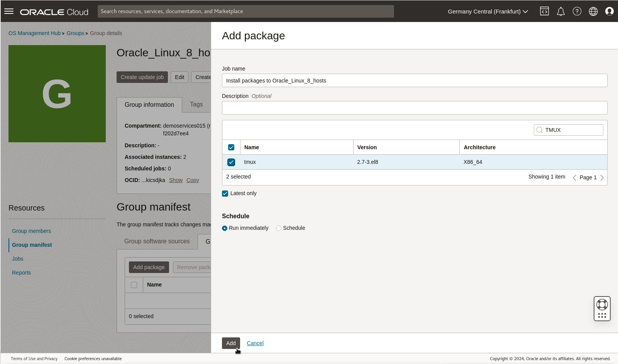618x364 pixels.
Task: Open the hamburger navigation menu
Action: click(x=9, y=11)
